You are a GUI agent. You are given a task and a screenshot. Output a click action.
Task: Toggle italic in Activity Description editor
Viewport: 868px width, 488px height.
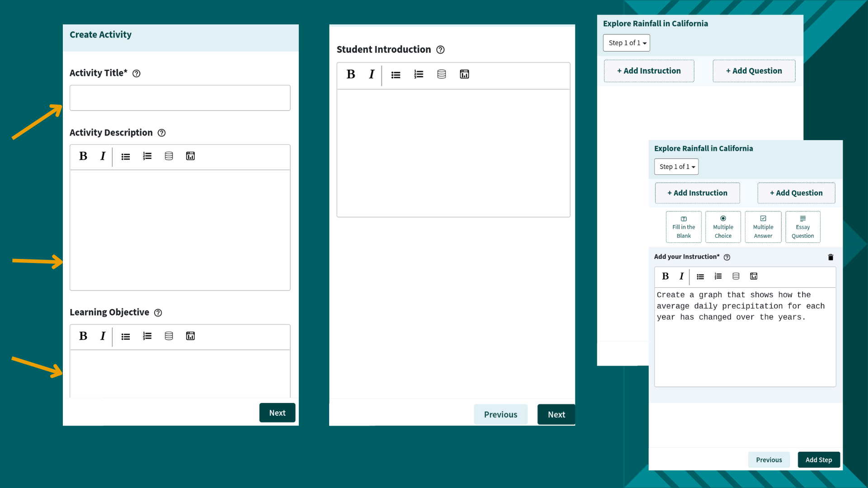pos(103,156)
